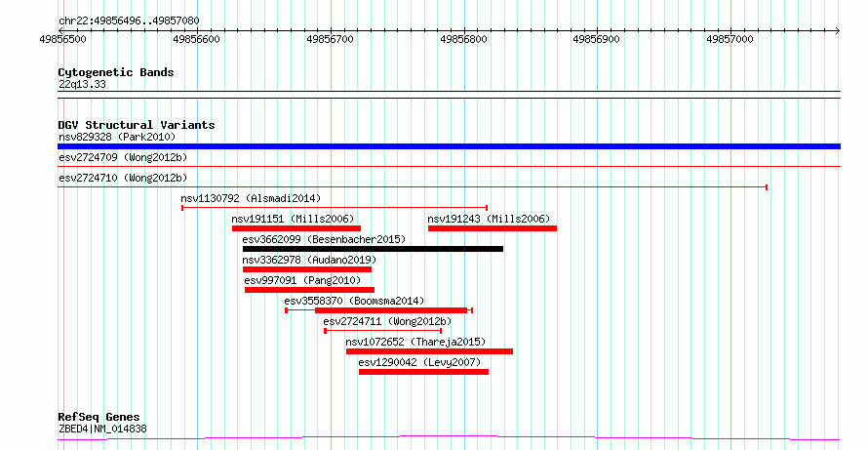This screenshot has width=868, height=450.
Task: Click the nsv829328 (Park2010) blue variant bar
Action: (449, 146)
